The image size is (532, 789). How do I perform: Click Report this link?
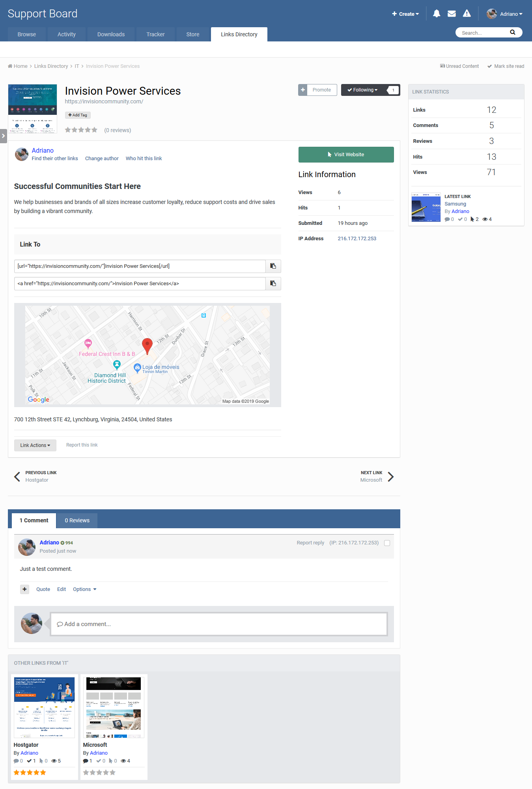click(82, 445)
